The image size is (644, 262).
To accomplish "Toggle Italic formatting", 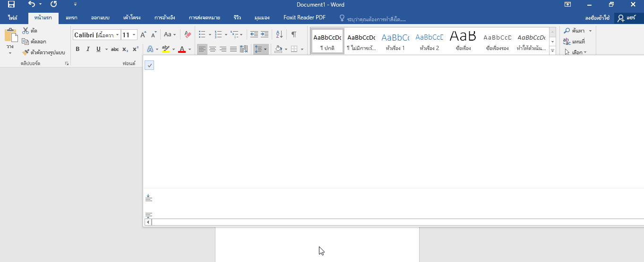I will (x=88, y=49).
